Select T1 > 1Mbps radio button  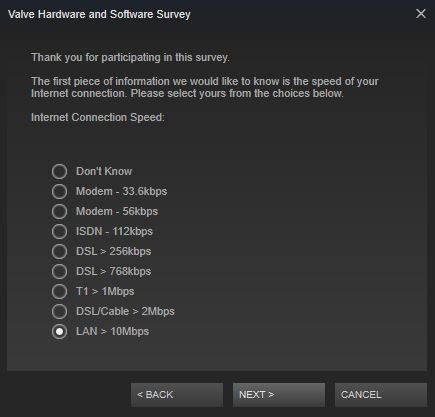pos(59,291)
